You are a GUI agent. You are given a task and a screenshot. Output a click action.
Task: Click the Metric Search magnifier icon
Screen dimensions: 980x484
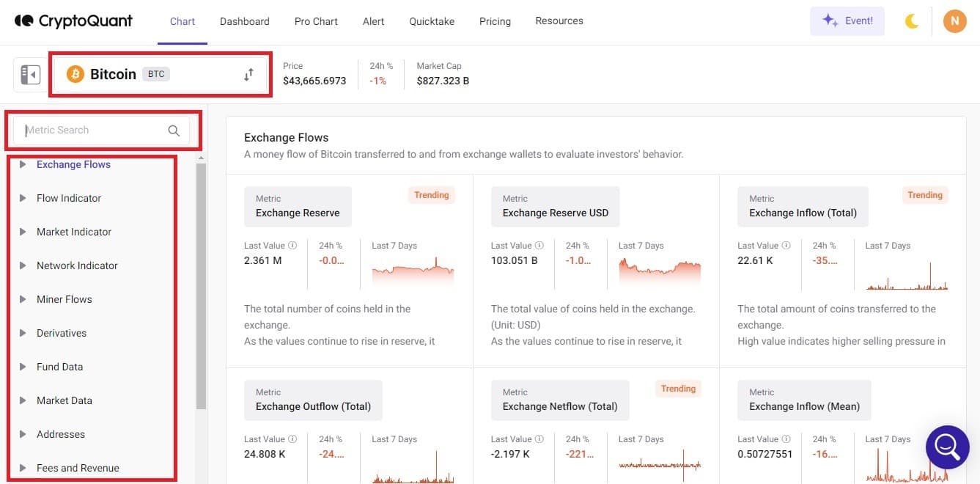(x=174, y=131)
